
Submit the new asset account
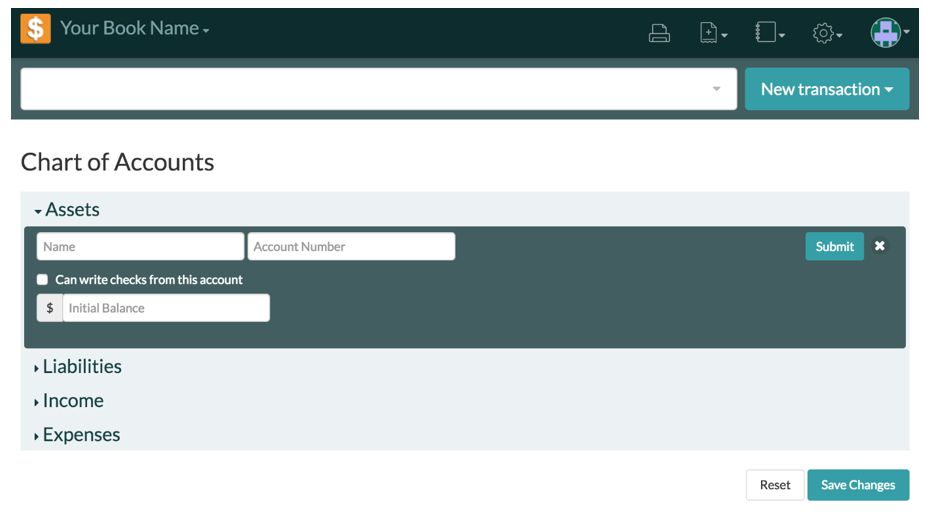point(834,246)
